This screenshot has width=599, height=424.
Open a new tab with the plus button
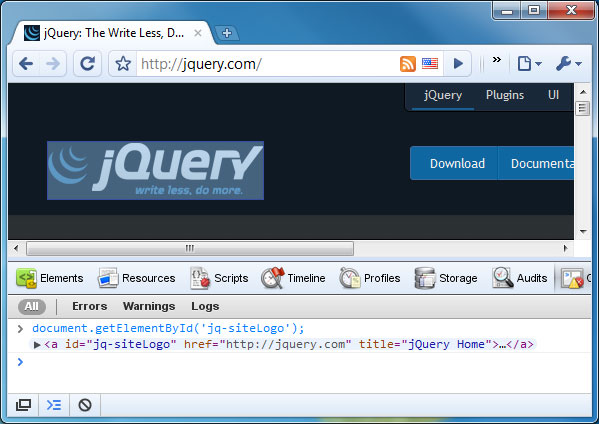[x=227, y=33]
